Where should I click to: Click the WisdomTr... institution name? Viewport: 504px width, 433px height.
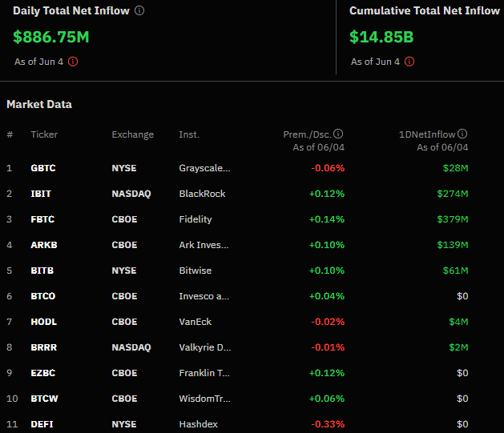click(x=205, y=399)
